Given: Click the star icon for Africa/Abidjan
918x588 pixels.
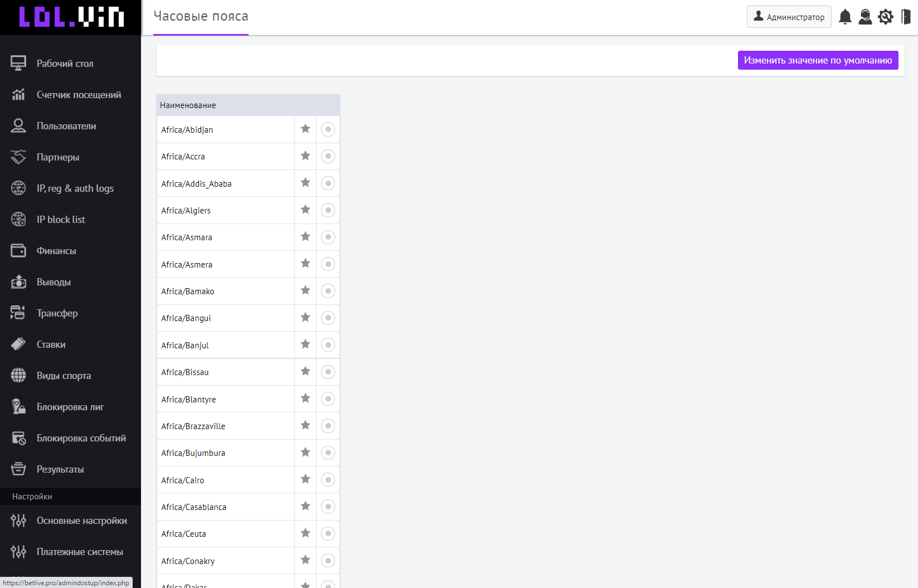Looking at the screenshot, I should pyautogui.click(x=305, y=129).
